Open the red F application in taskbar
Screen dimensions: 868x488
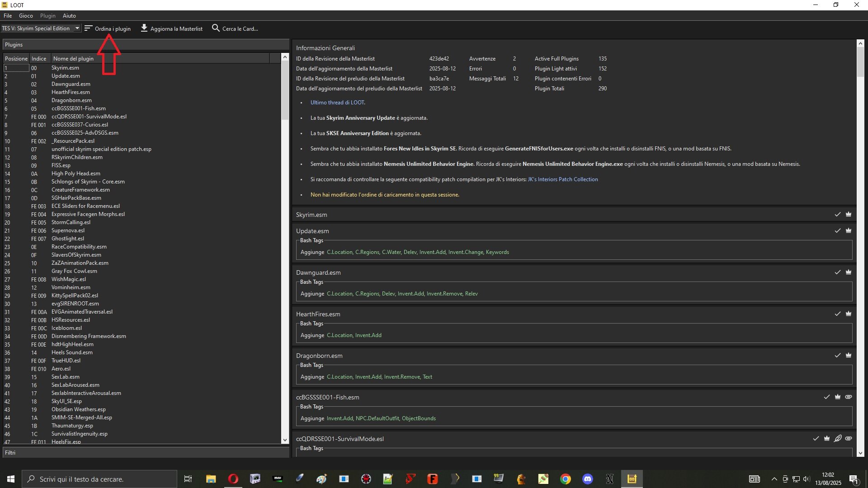tap(433, 479)
